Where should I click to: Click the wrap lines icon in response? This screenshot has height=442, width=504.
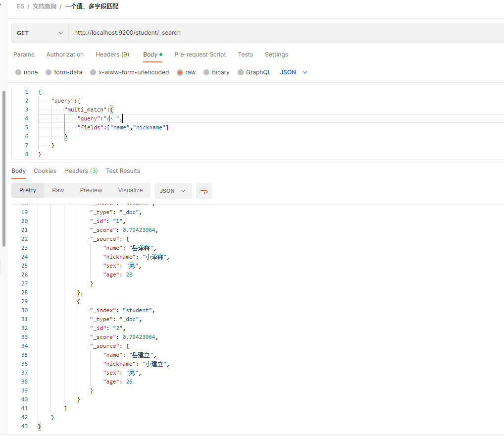204,191
